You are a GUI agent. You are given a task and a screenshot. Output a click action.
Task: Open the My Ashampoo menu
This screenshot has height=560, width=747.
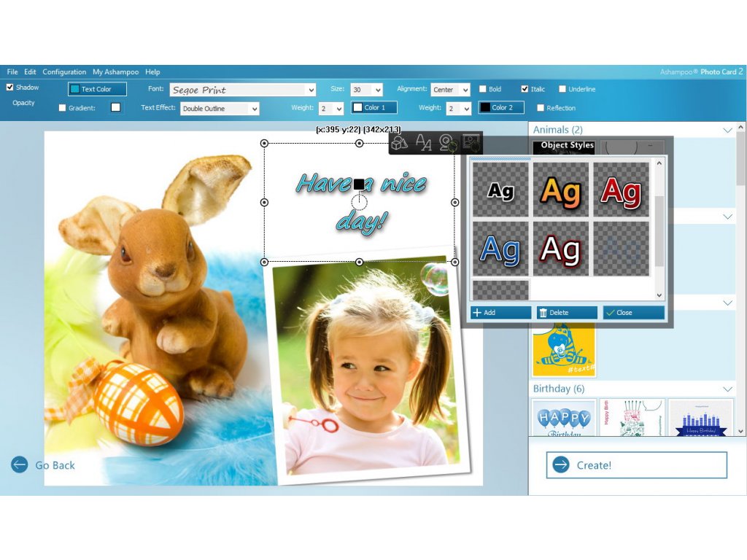tap(116, 72)
